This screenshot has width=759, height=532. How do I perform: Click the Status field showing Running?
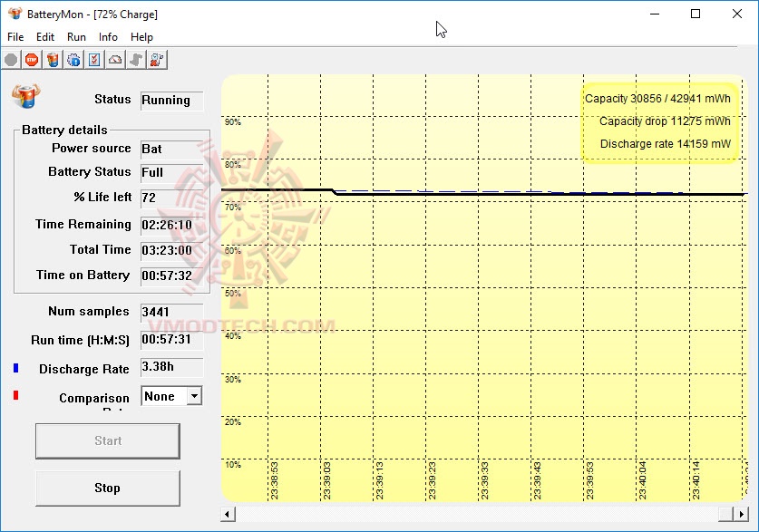(171, 101)
